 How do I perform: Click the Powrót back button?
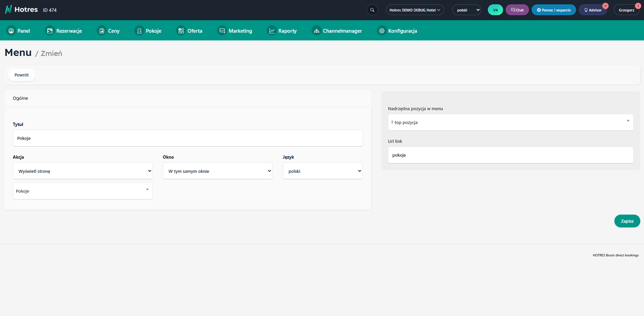tap(22, 75)
